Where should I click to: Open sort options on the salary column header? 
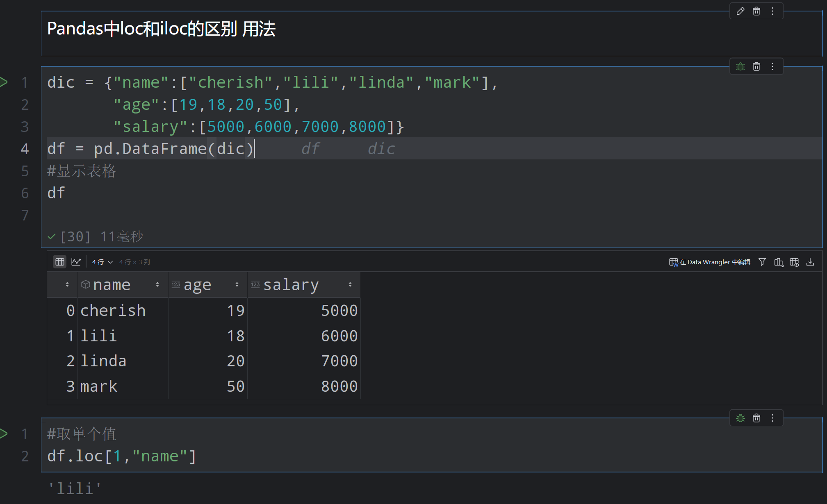[351, 284]
